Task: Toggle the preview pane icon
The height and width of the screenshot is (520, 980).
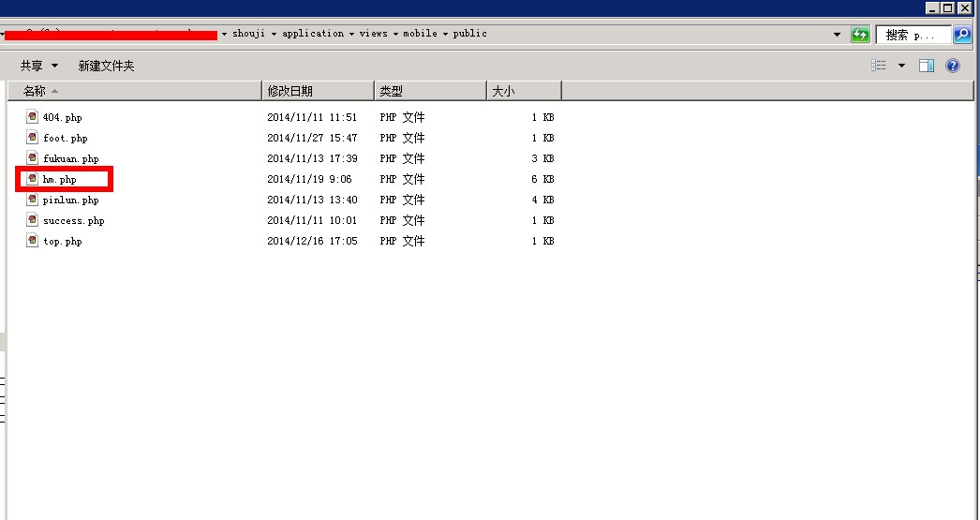Action: coord(927,66)
